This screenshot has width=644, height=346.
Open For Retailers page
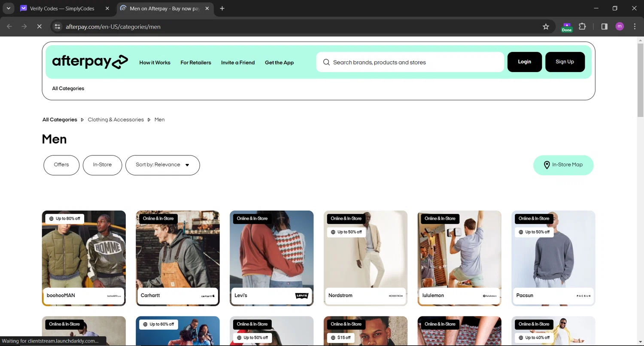point(196,63)
